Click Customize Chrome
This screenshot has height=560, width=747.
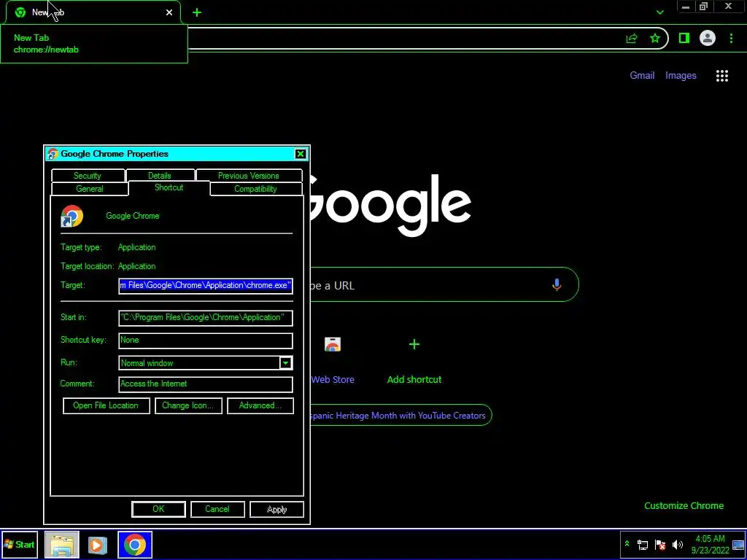point(684,506)
